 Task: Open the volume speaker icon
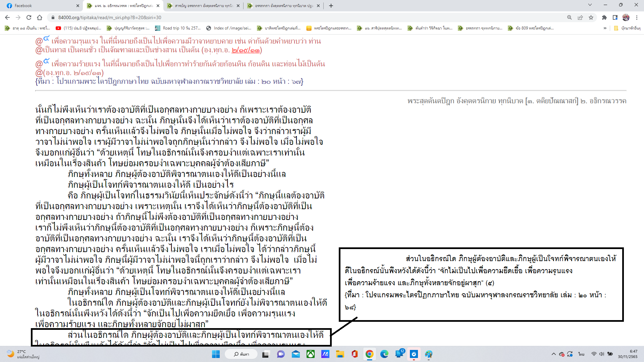pos(602,354)
